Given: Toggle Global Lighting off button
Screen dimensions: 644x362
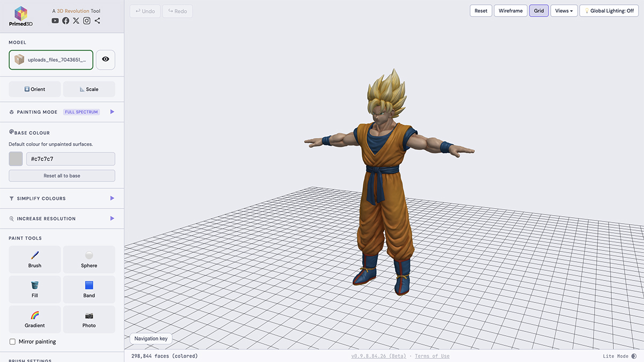Looking at the screenshot, I should [609, 11].
